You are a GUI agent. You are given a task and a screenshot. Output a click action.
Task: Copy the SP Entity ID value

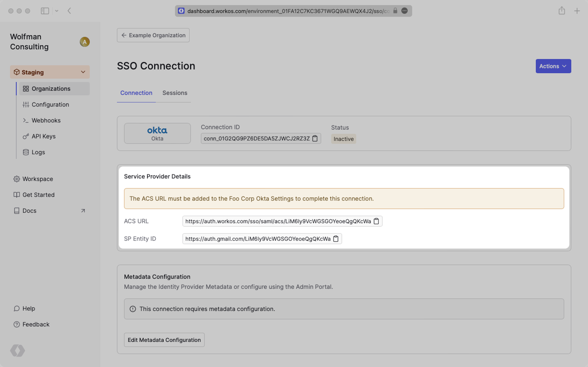(x=336, y=239)
